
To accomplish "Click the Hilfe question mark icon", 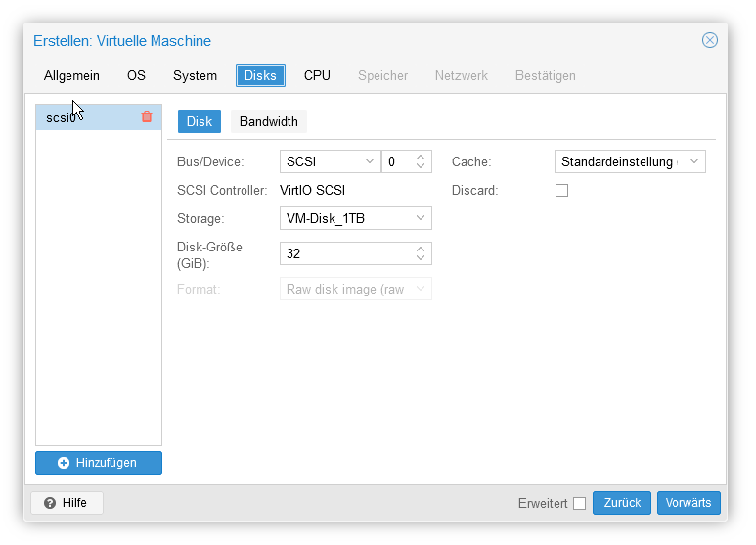I will click(x=50, y=503).
